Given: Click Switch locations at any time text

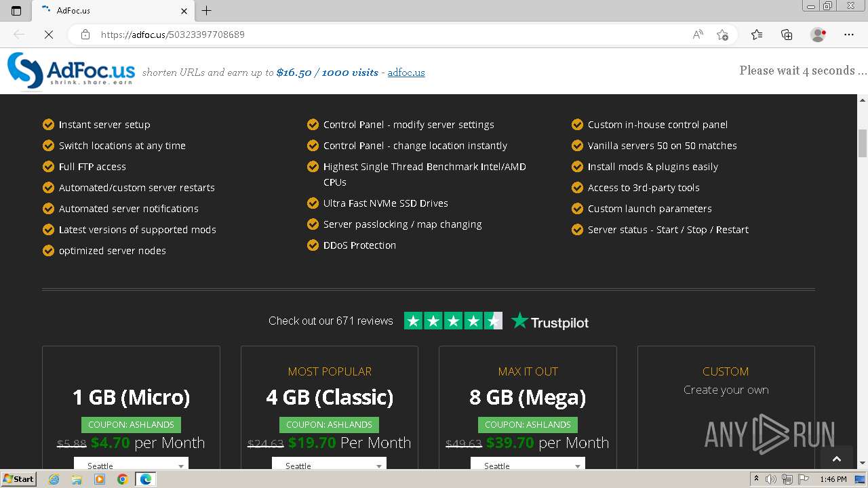Looking at the screenshot, I should pyautogui.click(x=122, y=146).
